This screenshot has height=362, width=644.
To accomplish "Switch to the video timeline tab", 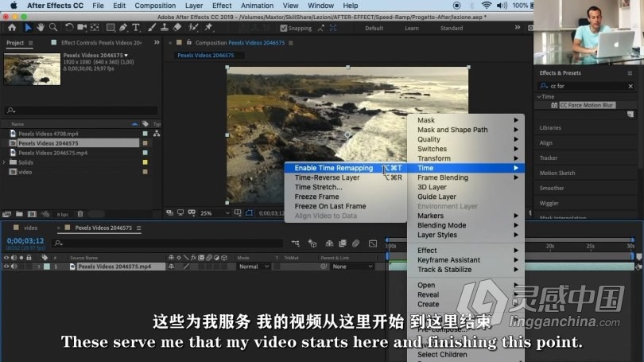I will pos(30,228).
